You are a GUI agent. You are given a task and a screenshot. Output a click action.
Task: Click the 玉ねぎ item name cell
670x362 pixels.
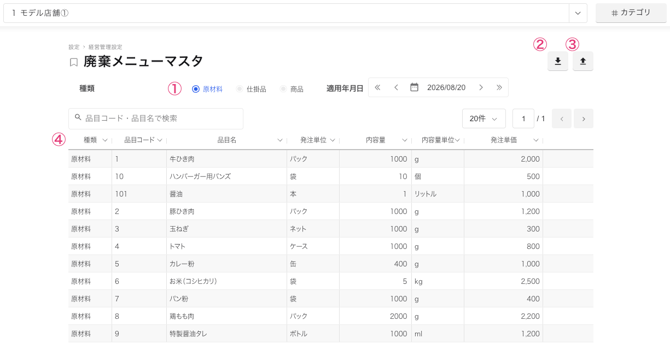coord(226,229)
